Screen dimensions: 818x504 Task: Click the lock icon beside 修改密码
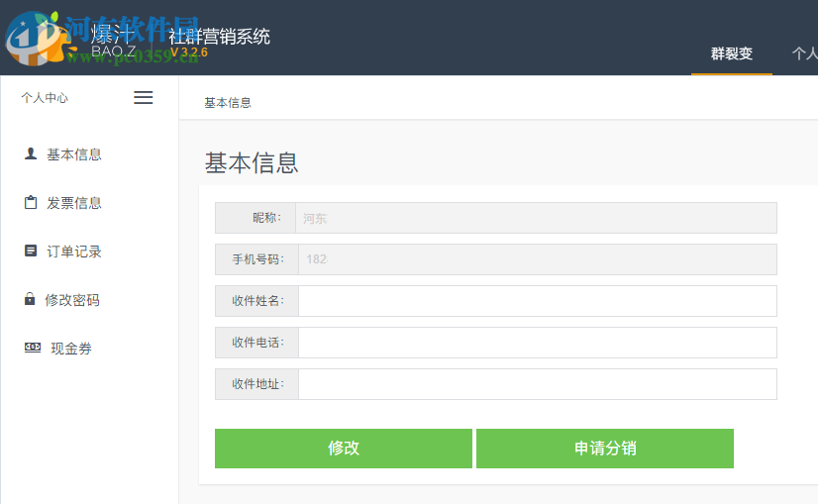(x=30, y=299)
